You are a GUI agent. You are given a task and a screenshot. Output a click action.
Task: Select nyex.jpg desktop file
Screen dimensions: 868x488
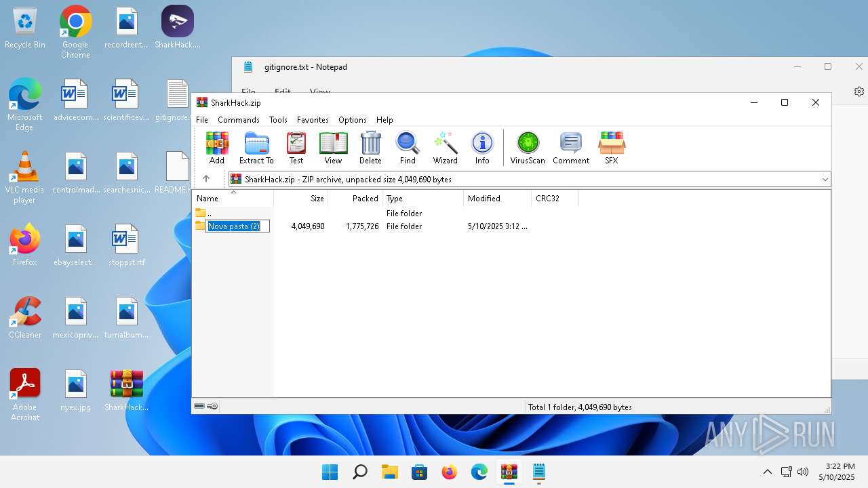coord(76,390)
